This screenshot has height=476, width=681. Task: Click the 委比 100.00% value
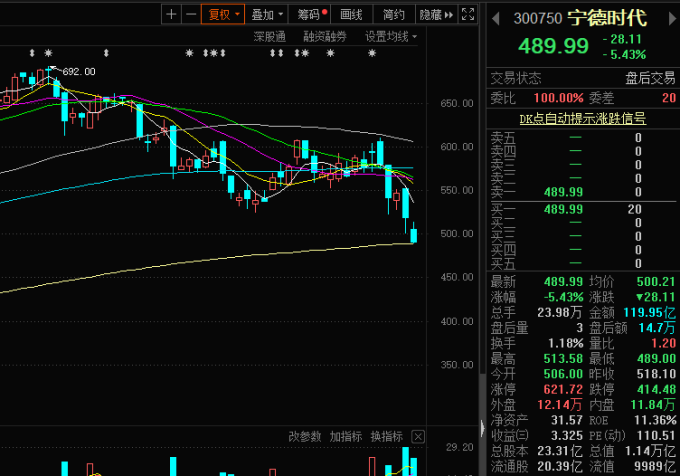[x=559, y=98]
